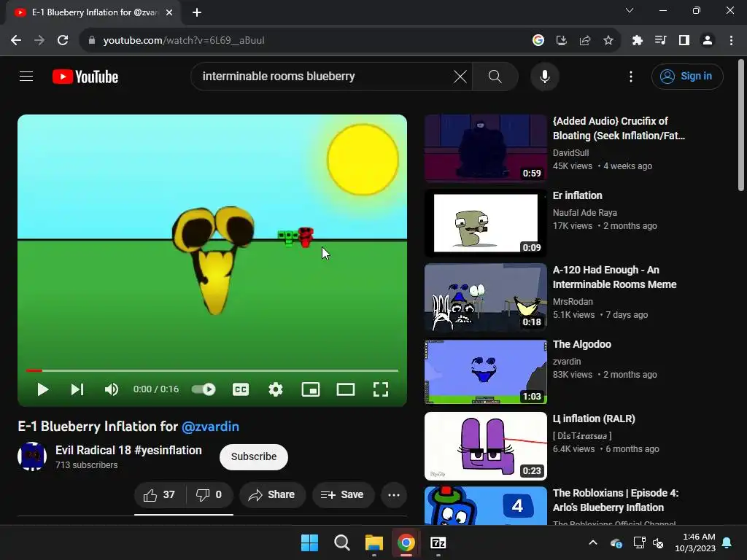Open The Robloxians Episode 4 title
This screenshot has width=747, height=560.
[x=616, y=500]
